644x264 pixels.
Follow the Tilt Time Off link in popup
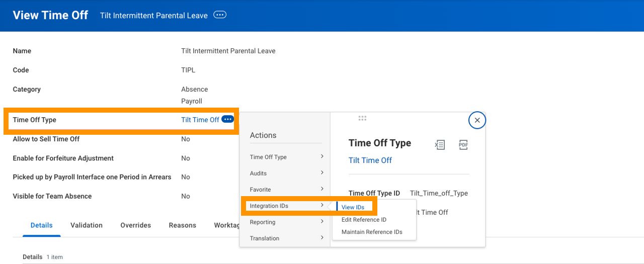tap(370, 160)
